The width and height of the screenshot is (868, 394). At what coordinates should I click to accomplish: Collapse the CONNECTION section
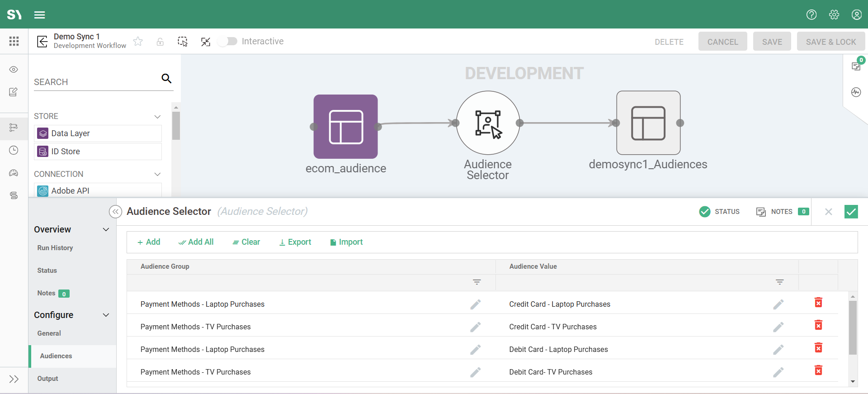click(x=157, y=174)
